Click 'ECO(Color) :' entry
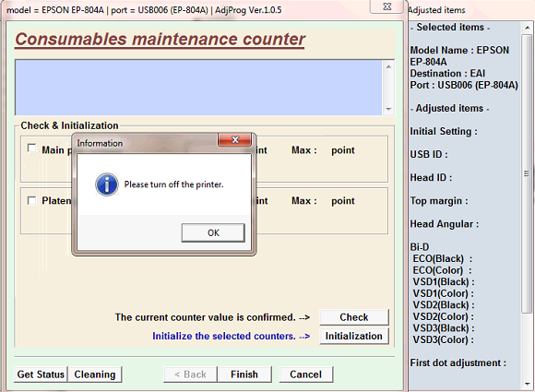The image size is (535, 392). pos(442,270)
